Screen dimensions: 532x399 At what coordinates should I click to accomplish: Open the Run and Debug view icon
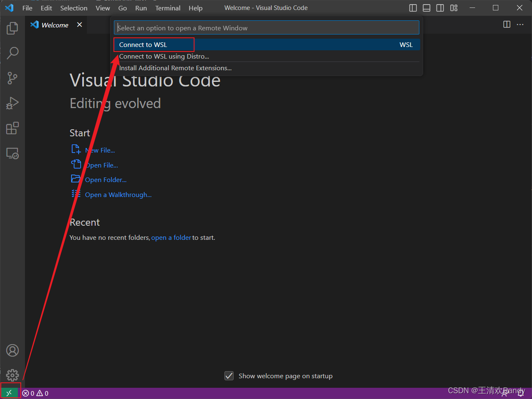point(12,103)
